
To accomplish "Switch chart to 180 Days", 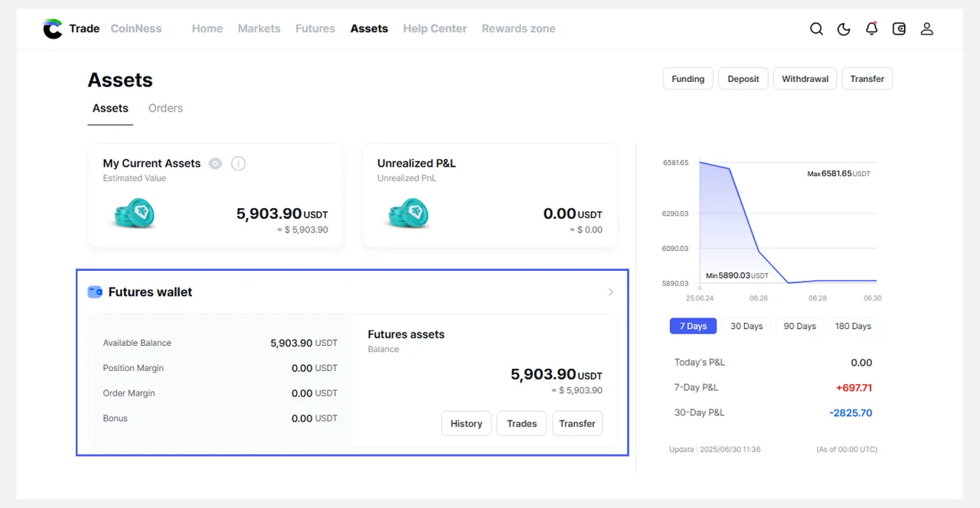I will tap(853, 326).
